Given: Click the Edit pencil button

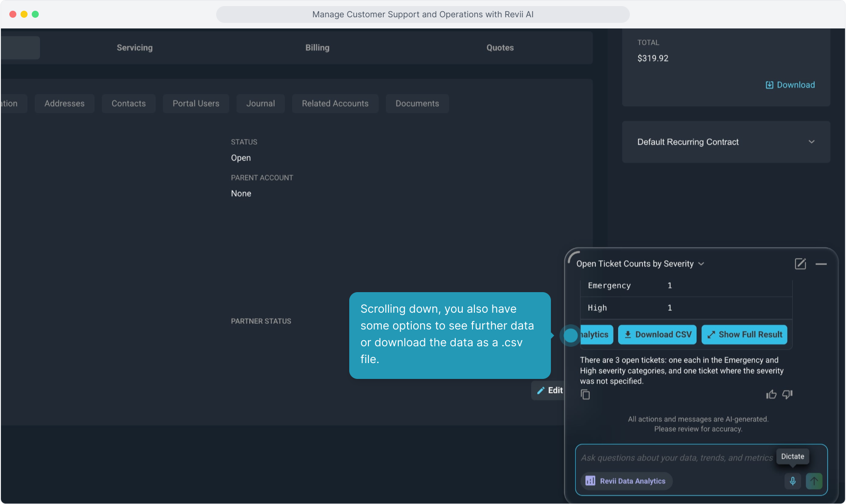Looking at the screenshot, I should 549,391.
